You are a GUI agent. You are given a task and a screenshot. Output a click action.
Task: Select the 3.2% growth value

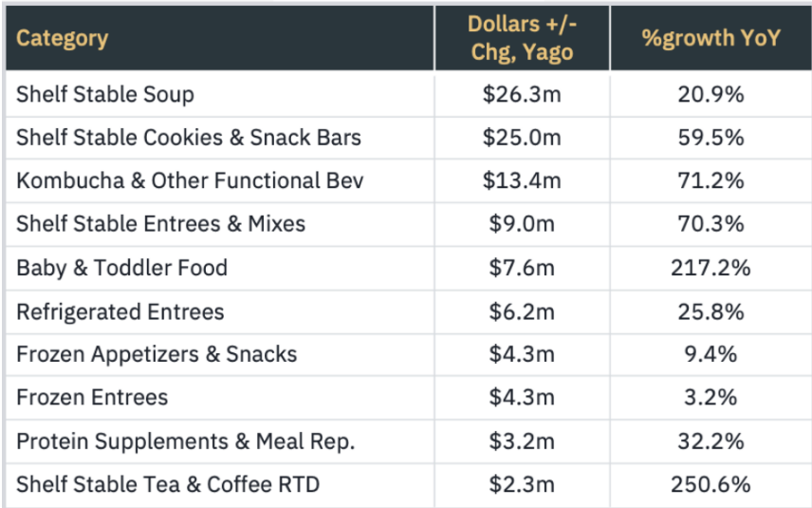point(710,398)
